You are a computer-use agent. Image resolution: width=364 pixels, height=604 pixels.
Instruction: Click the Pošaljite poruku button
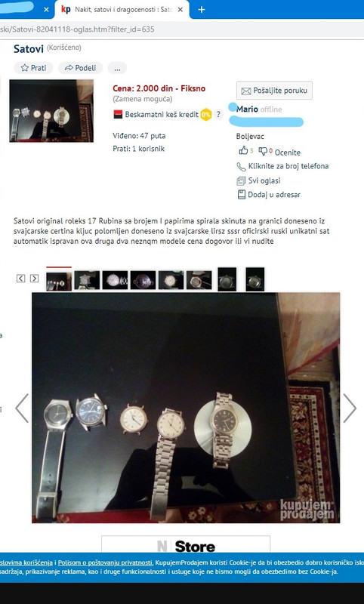click(x=274, y=91)
